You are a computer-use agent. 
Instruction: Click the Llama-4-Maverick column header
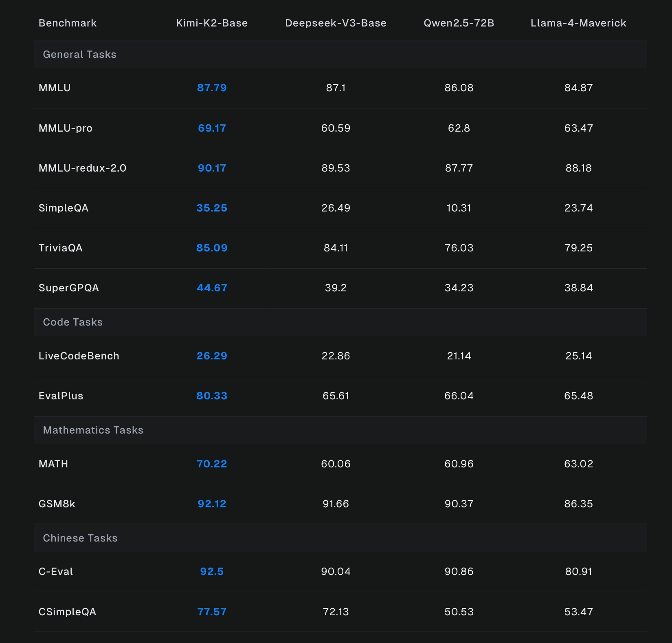pyautogui.click(x=578, y=23)
